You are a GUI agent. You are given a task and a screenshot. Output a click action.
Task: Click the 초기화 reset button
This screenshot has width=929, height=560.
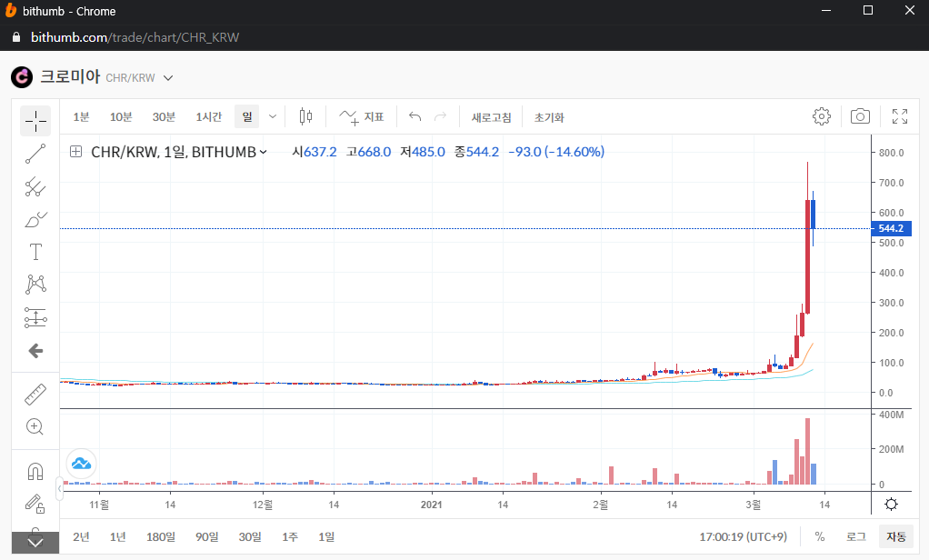pos(549,117)
